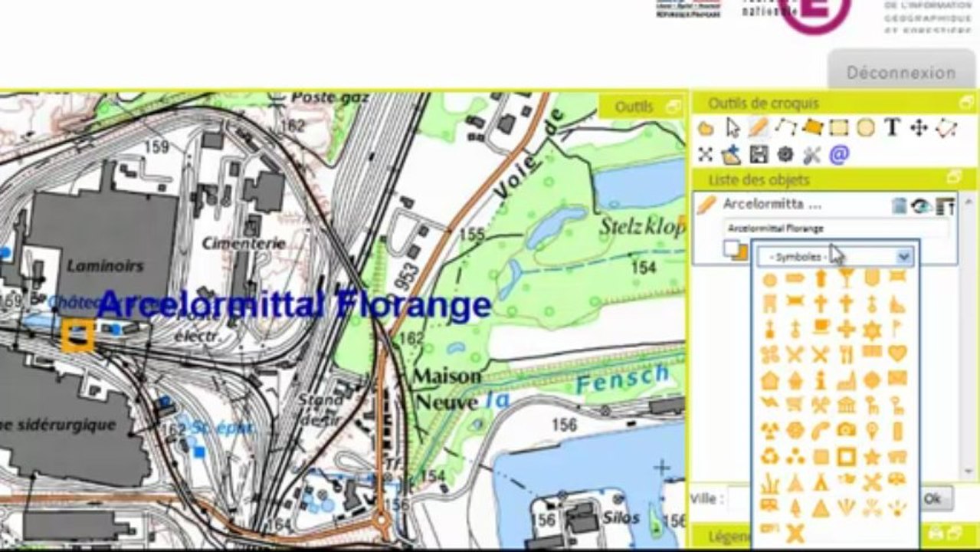Save the sketch with floppy disk icon
Screen dimensions: 980x552
759,155
